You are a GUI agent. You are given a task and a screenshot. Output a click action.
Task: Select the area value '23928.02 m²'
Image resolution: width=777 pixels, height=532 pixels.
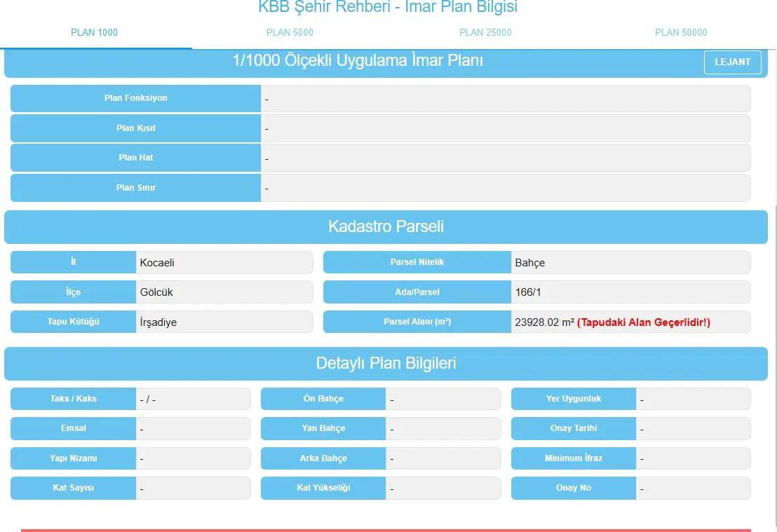tap(545, 322)
